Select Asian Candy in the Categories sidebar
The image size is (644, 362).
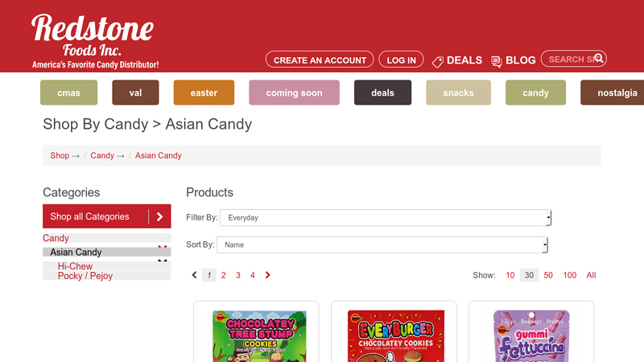click(x=76, y=252)
